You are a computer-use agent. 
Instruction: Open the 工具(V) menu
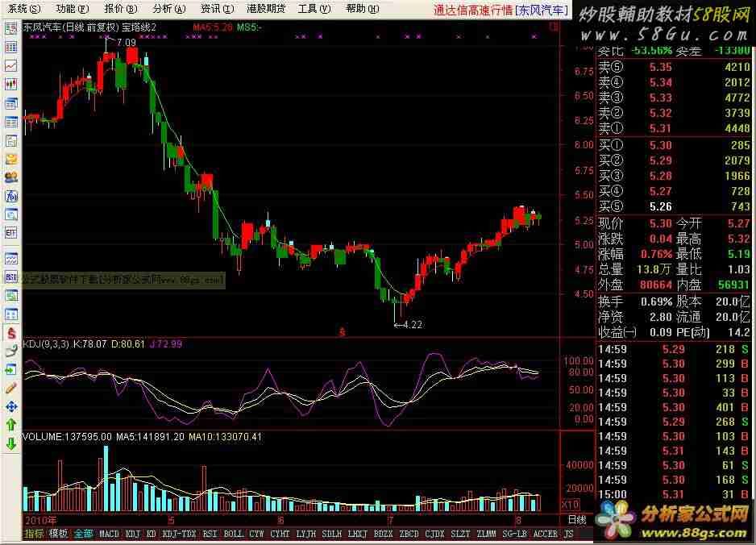[314, 9]
